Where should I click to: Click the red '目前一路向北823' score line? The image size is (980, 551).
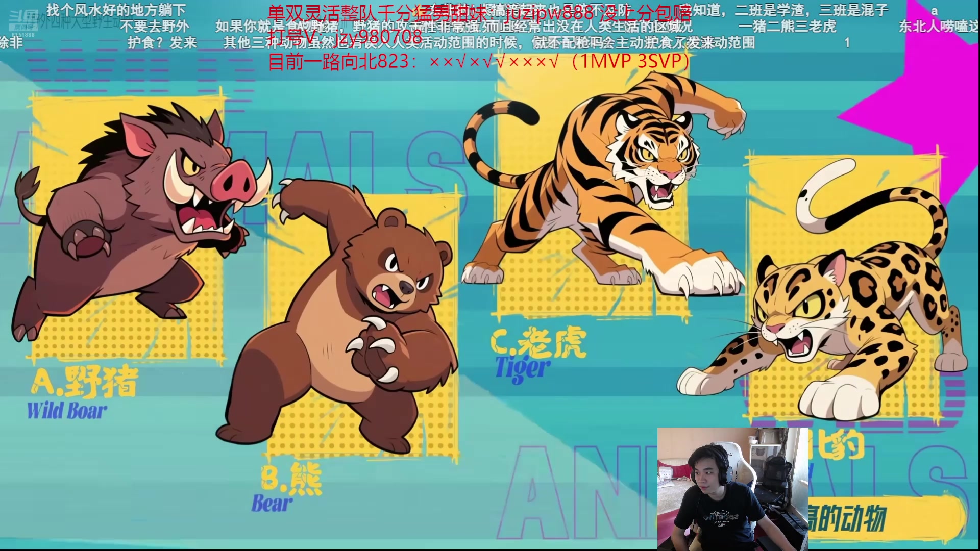tap(479, 62)
